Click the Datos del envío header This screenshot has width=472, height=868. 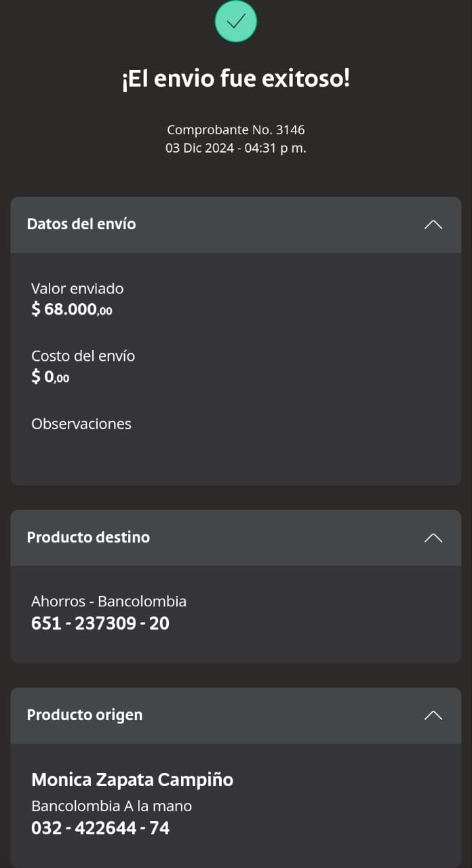[81, 224]
